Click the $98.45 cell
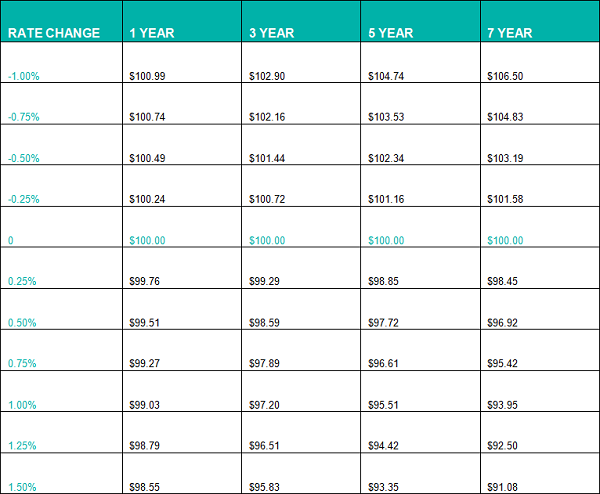 (503, 282)
